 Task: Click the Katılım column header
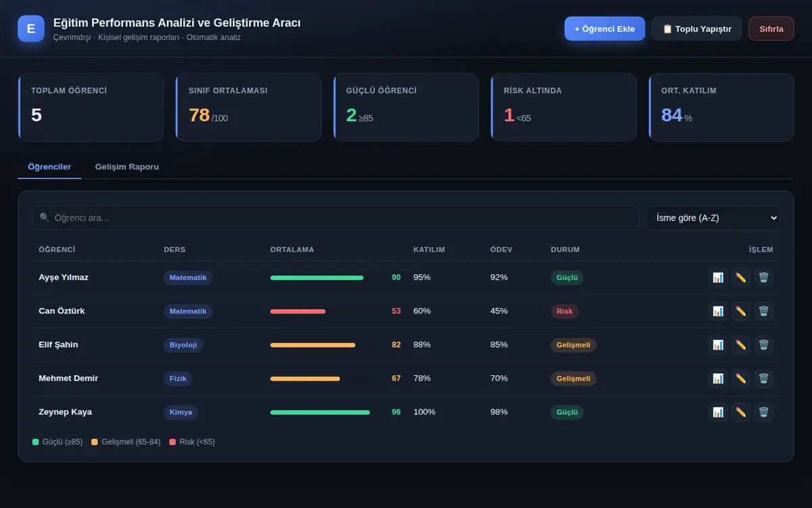[x=429, y=250]
